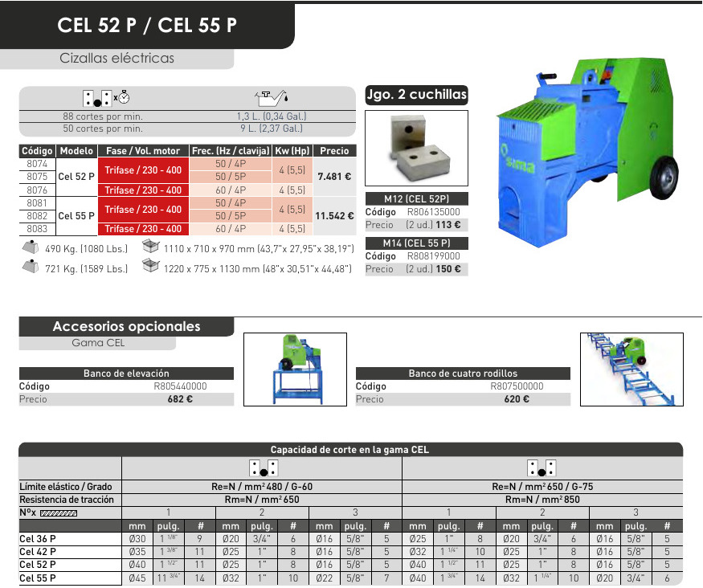
Task: Click the cutting icon above the G-60 column
Action: [262, 468]
